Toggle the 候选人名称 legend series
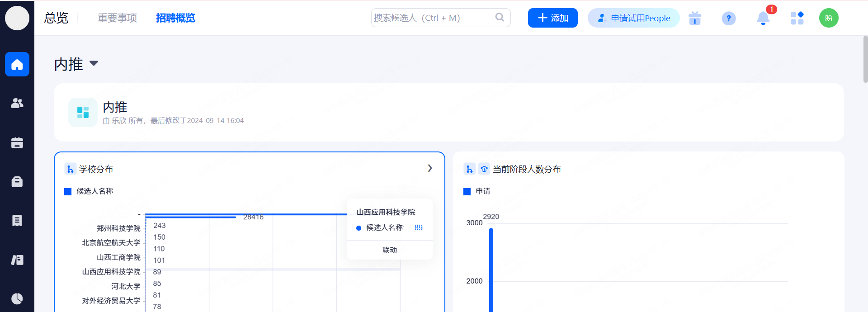 (x=90, y=191)
